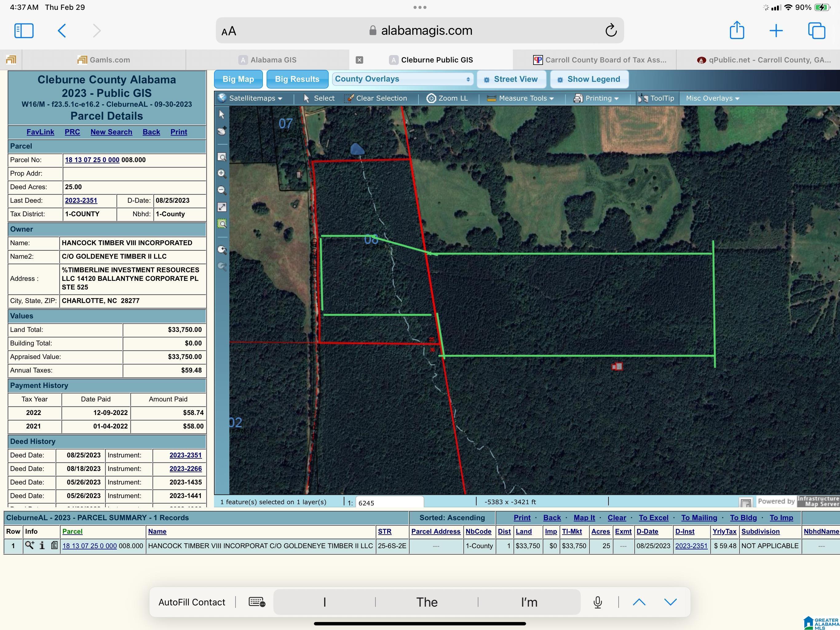This screenshot has height=630, width=840.
Task: Open the Measure Tools dropdown
Action: 520,98
